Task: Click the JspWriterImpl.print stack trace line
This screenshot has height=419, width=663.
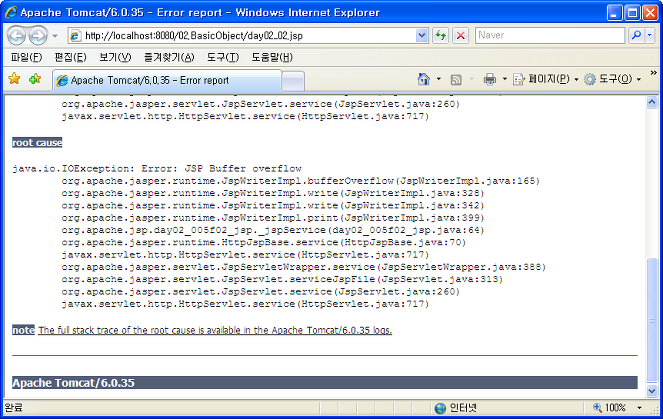Action: (x=273, y=218)
